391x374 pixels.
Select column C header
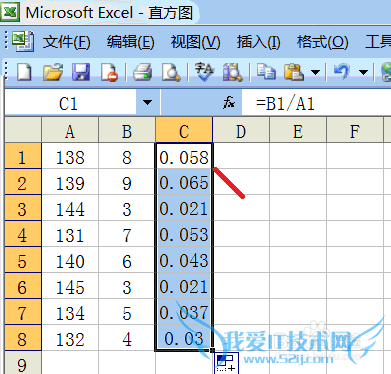[x=184, y=131]
